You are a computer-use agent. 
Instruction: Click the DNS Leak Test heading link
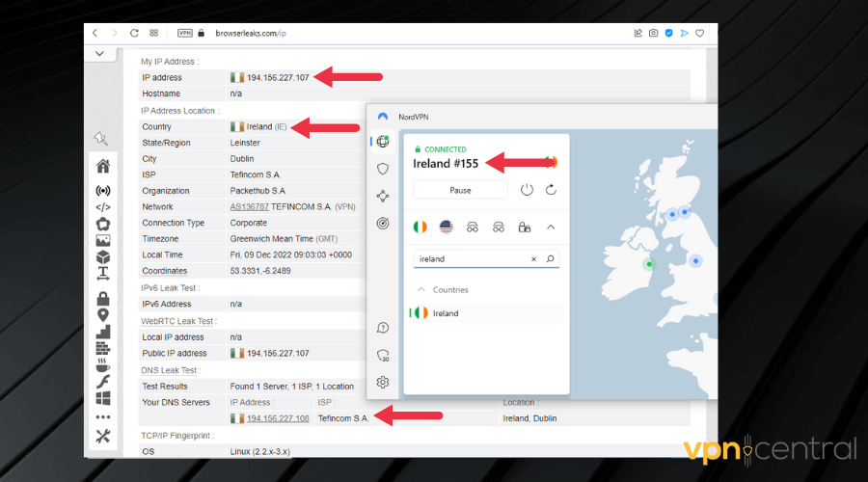click(x=169, y=370)
